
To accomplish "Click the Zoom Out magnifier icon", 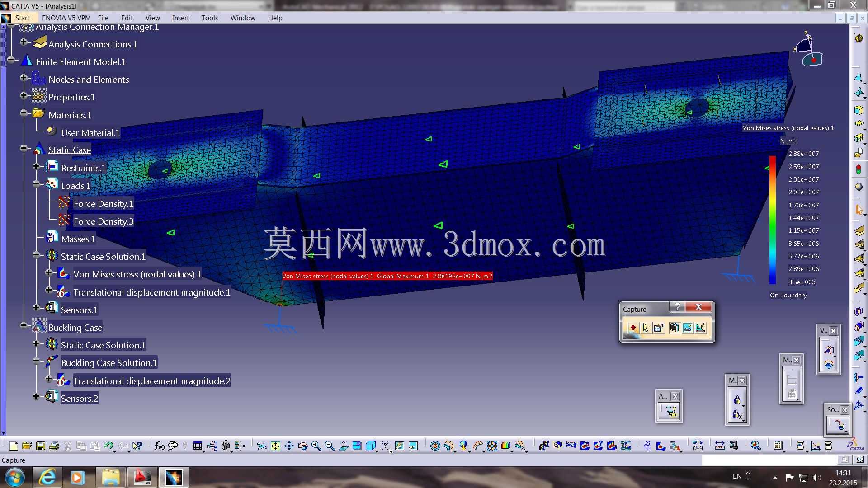I will point(330,446).
